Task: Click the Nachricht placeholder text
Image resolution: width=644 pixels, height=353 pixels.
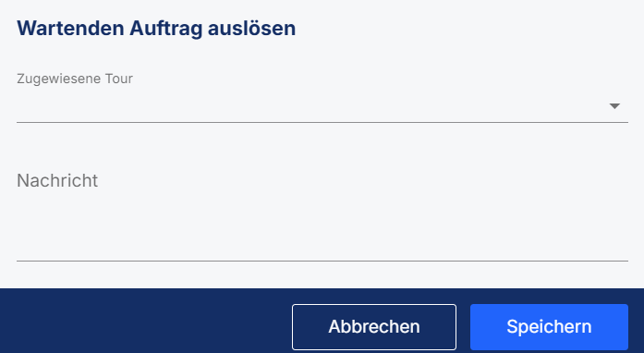Action: 57,180
